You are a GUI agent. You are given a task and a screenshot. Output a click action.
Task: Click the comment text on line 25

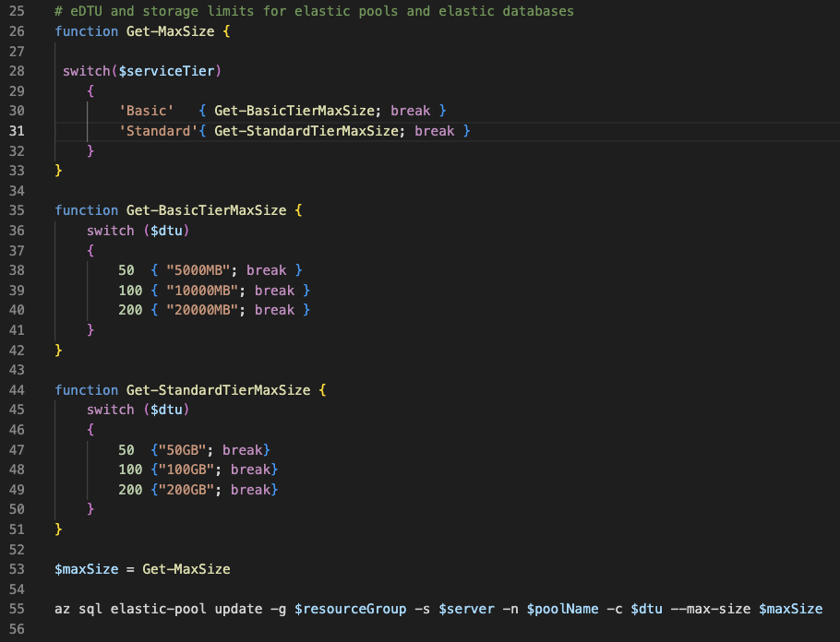(x=314, y=11)
